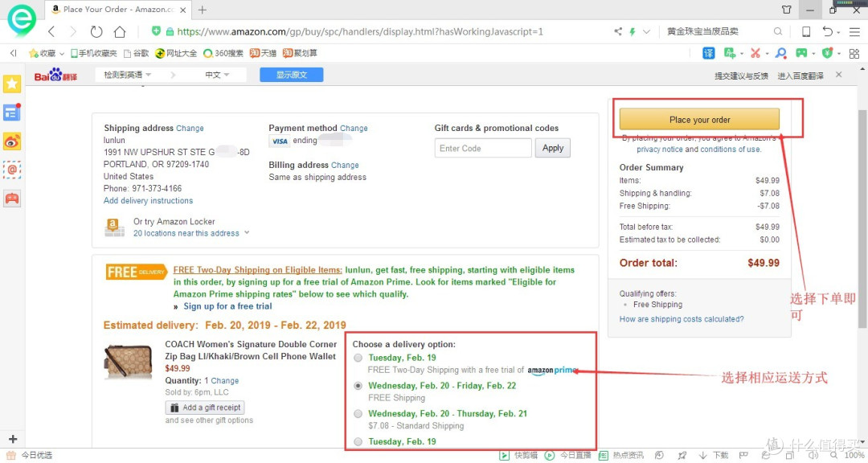Open a new tab with the plus icon
868x463 pixels.
tap(202, 10)
